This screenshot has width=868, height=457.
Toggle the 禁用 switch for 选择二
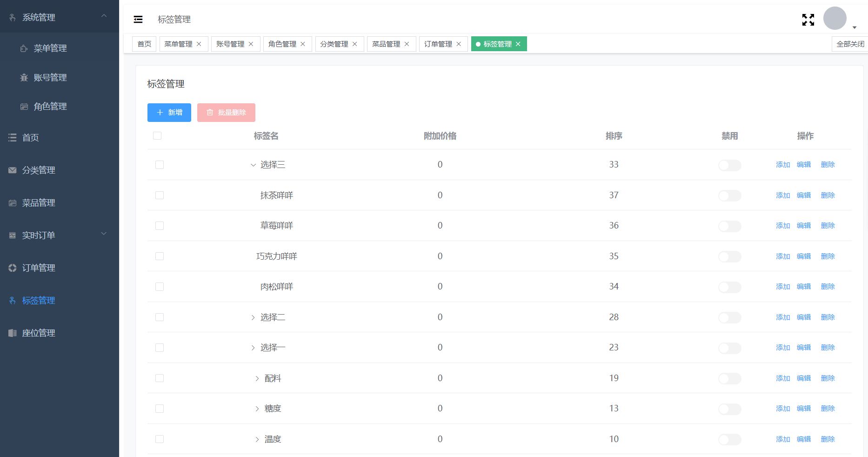[x=730, y=317]
